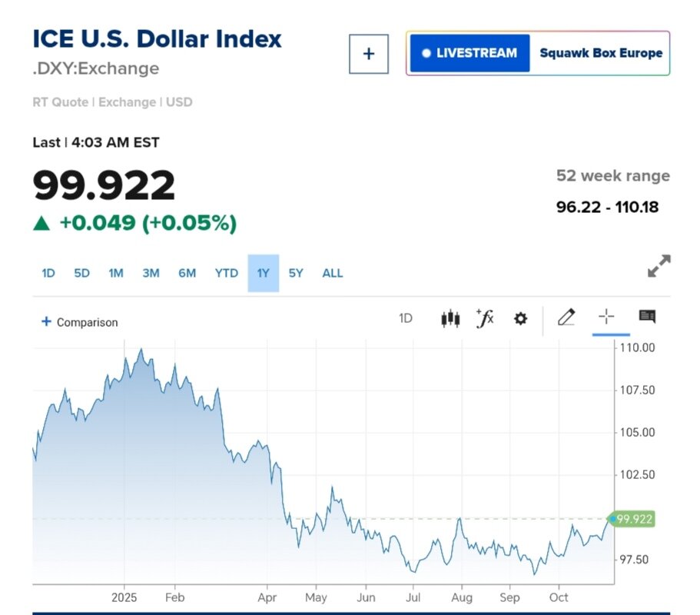Watch the LIVESTREAM button
Image resolution: width=700 pixels, height=615 pixels.
[x=469, y=53]
